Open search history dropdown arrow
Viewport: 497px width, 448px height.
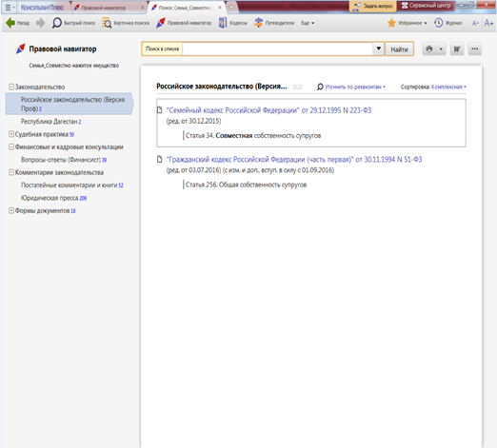378,49
